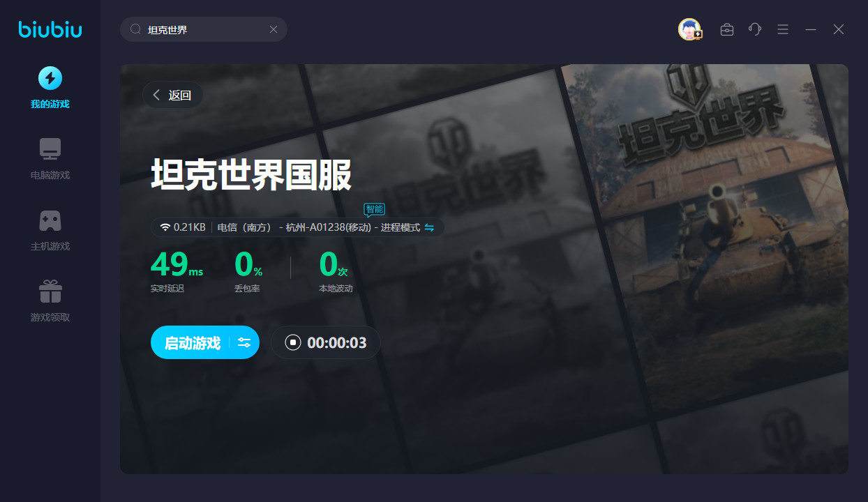
Task: Open the toolbox briefcase icon
Action: point(727,29)
